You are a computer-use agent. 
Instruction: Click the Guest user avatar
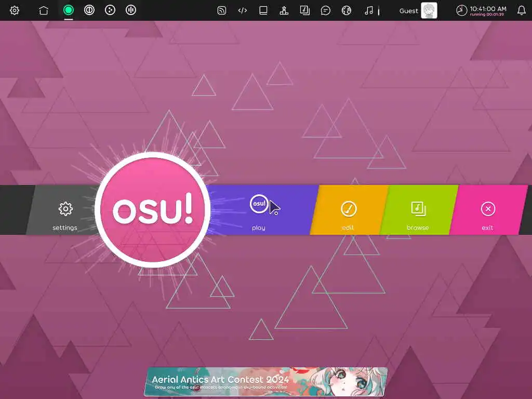[429, 10]
